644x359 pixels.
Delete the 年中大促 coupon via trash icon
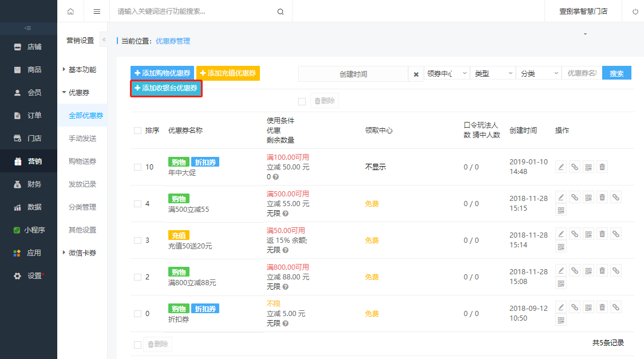602,167
